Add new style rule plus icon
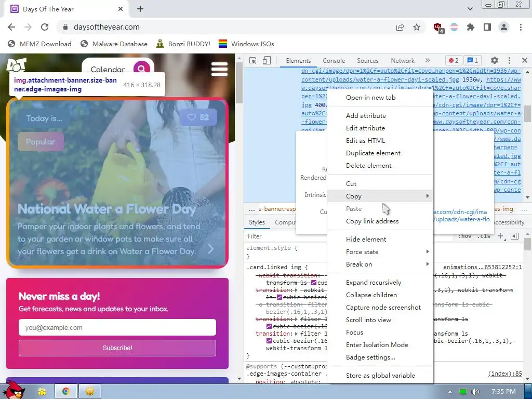This screenshot has height=399, width=532. [500, 236]
